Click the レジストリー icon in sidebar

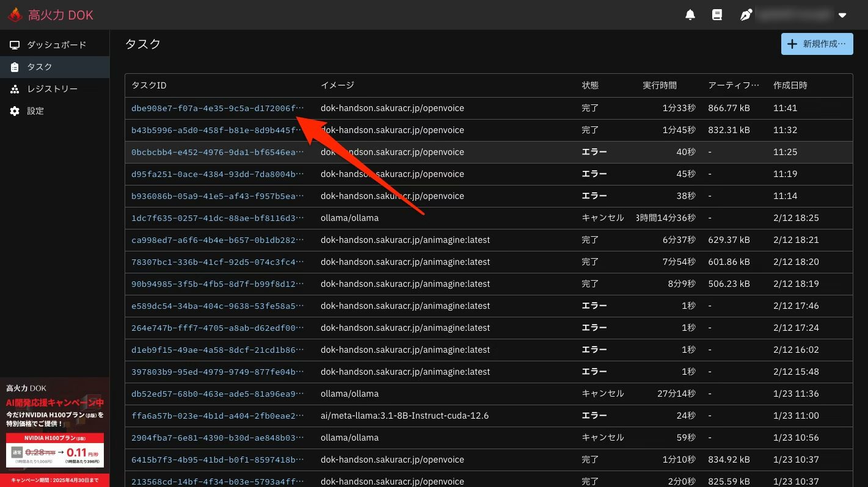pyautogui.click(x=15, y=89)
